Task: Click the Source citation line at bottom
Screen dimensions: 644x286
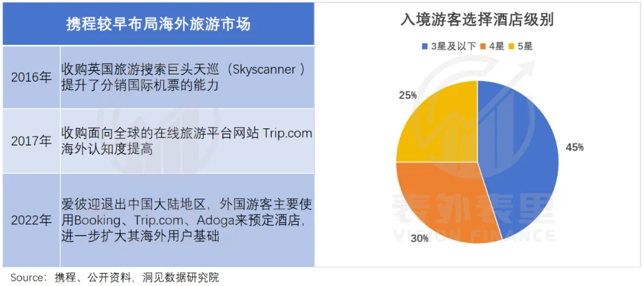Action: coord(115,277)
